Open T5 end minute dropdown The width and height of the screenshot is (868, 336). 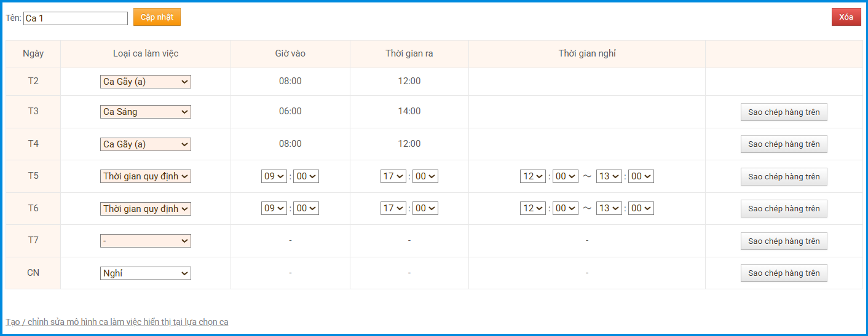click(425, 176)
